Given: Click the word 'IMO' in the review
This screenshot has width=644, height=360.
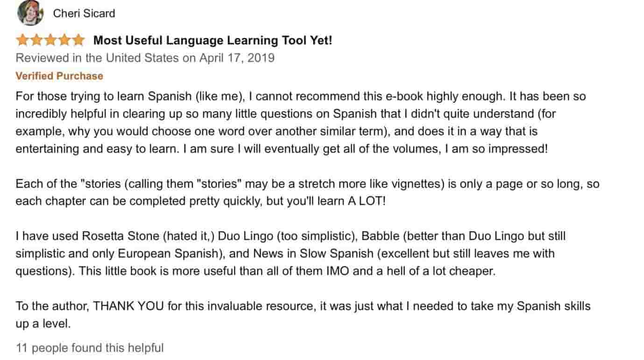Looking at the screenshot, I should click(x=338, y=271).
